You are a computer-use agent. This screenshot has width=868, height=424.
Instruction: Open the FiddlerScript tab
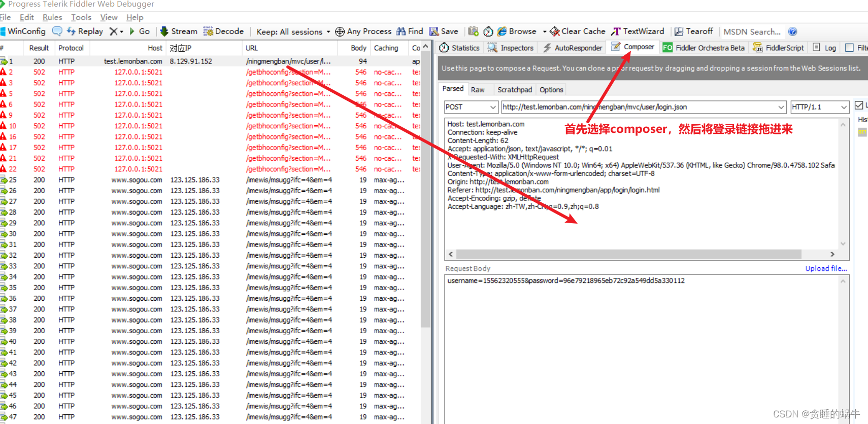778,48
